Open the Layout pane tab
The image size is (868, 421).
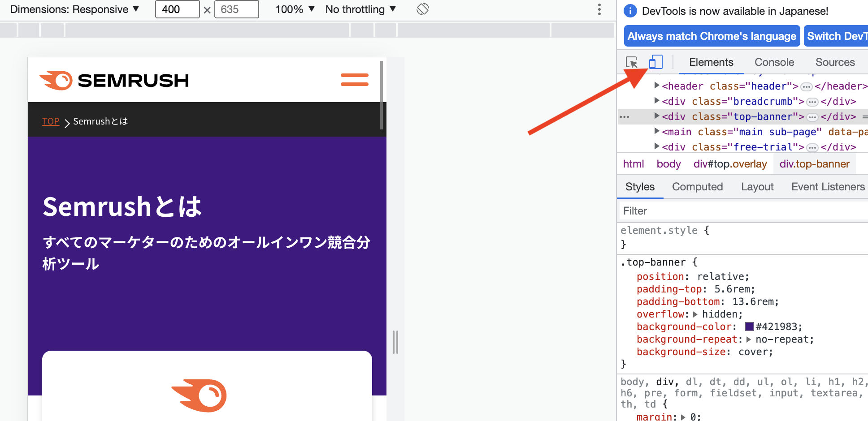pyautogui.click(x=757, y=187)
